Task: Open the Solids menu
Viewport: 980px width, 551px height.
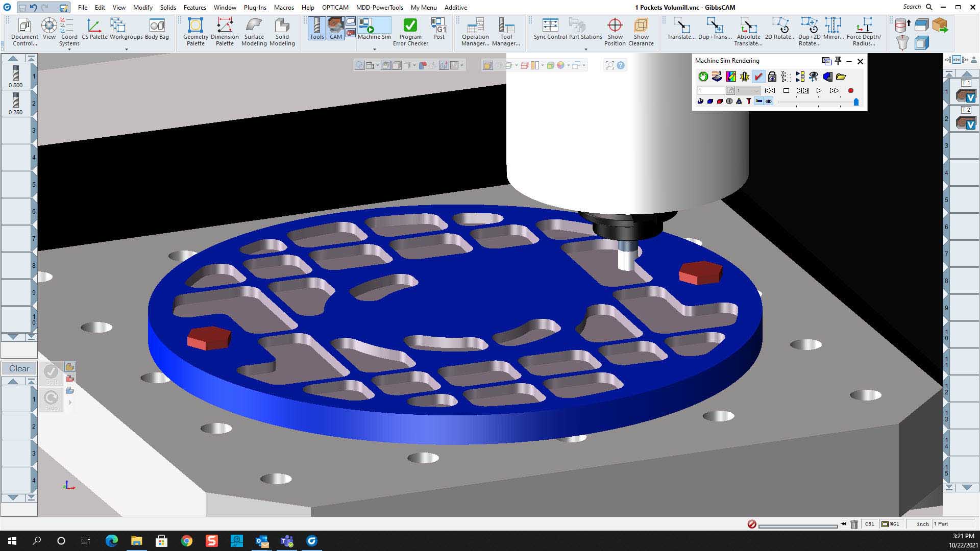Action: pyautogui.click(x=167, y=8)
